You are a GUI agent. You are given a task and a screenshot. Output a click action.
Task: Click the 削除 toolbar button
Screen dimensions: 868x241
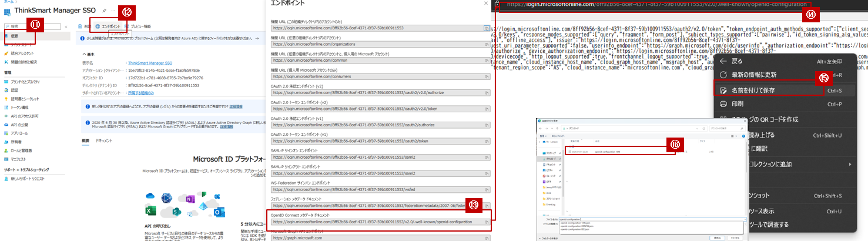click(x=83, y=27)
